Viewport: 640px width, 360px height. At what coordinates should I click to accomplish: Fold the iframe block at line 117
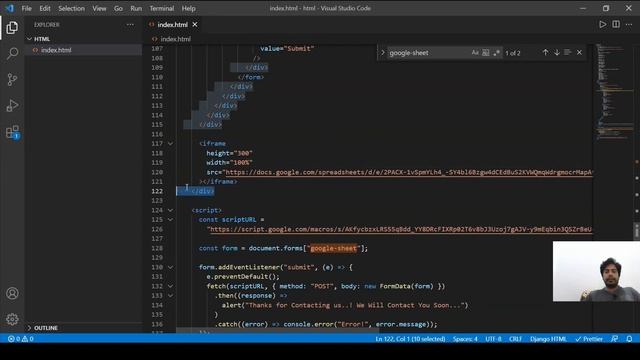tap(170, 144)
